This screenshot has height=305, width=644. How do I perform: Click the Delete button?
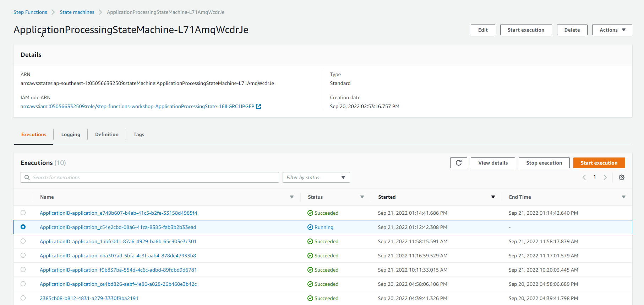572,30
